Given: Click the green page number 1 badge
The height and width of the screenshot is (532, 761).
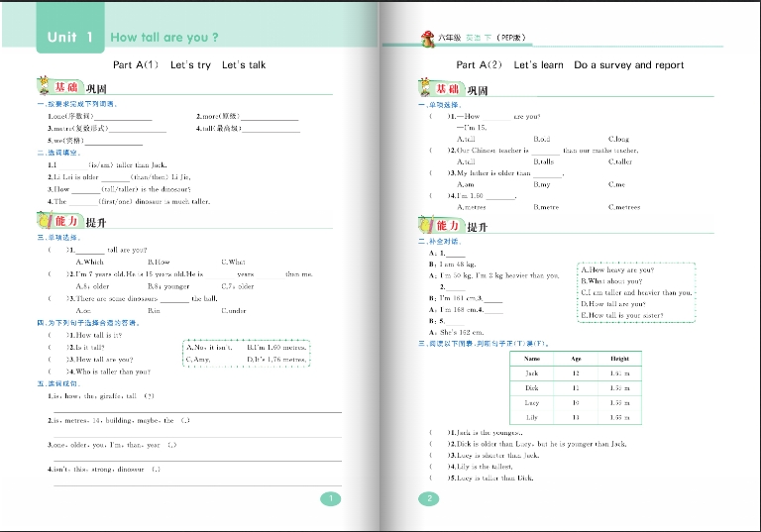Looking at the screenshot, I should (x=331, y=498).
